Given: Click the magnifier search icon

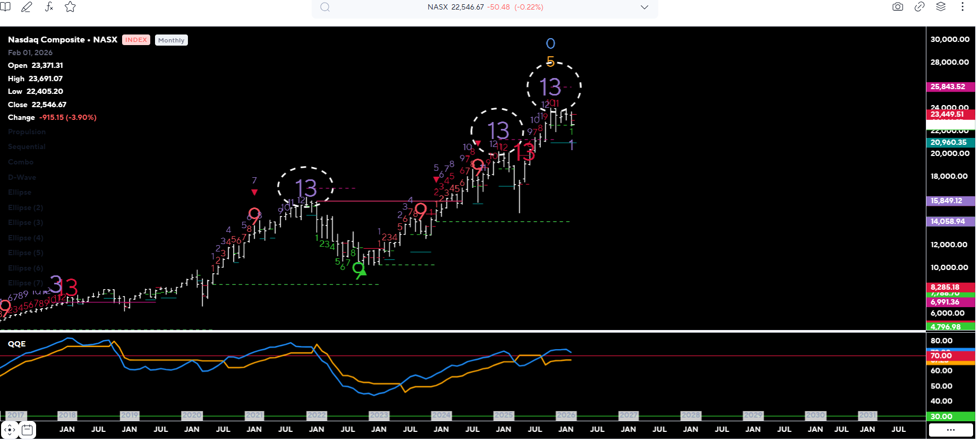Looking at the screenshot, I should 325,7.
